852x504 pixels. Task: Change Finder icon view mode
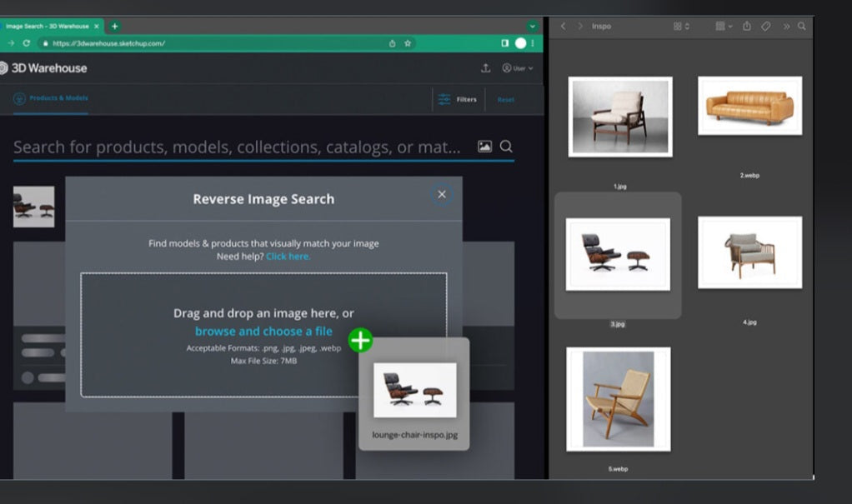click(681, 26)
